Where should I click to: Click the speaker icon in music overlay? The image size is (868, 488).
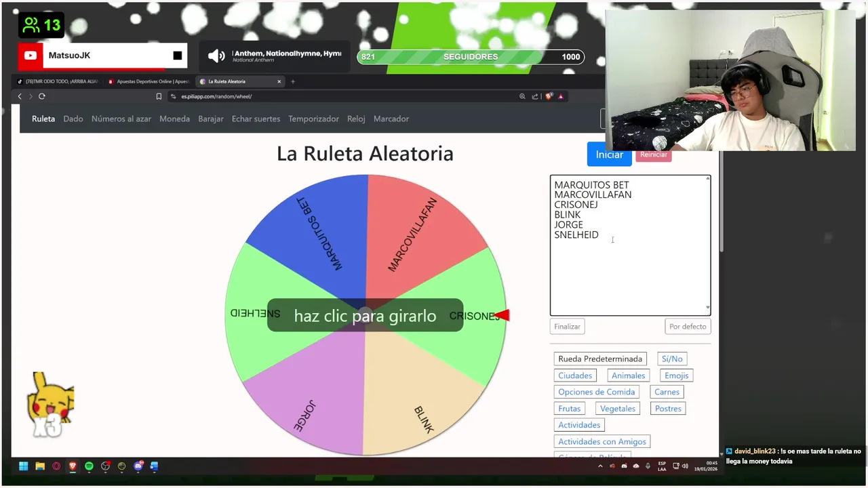[x=216, y=56]
